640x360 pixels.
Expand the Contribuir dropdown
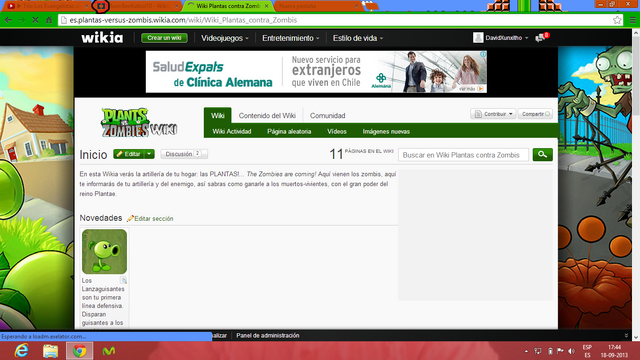pos(493,114)
